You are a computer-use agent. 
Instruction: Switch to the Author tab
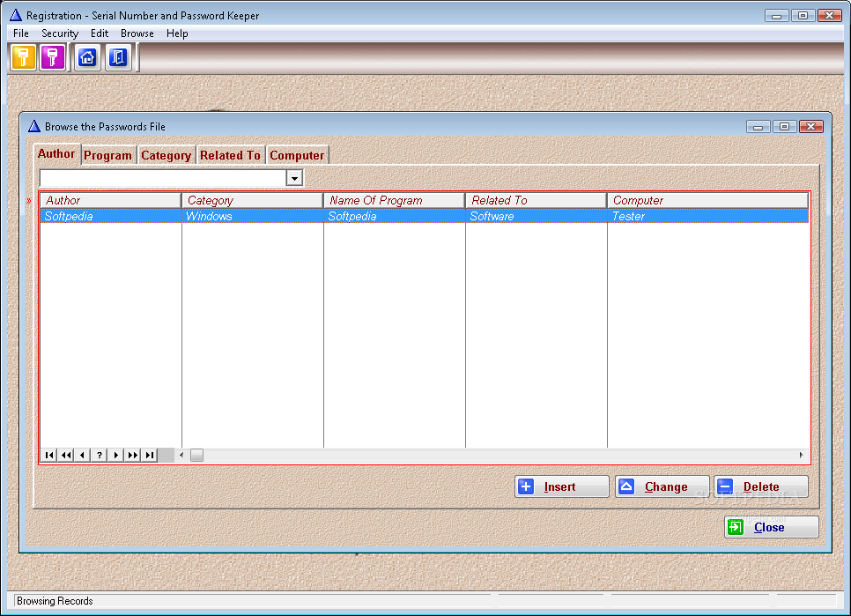(56, 154)
